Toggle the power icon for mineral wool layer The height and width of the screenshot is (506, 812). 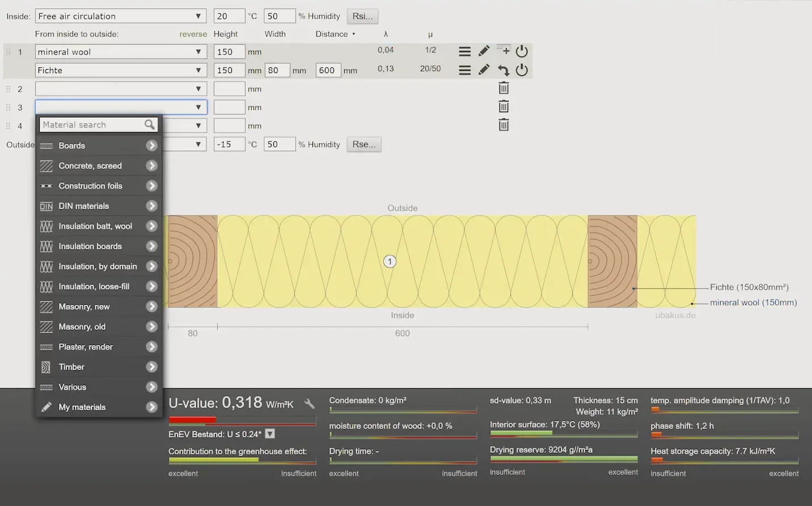pyautogui.click(x=522, y=51)
